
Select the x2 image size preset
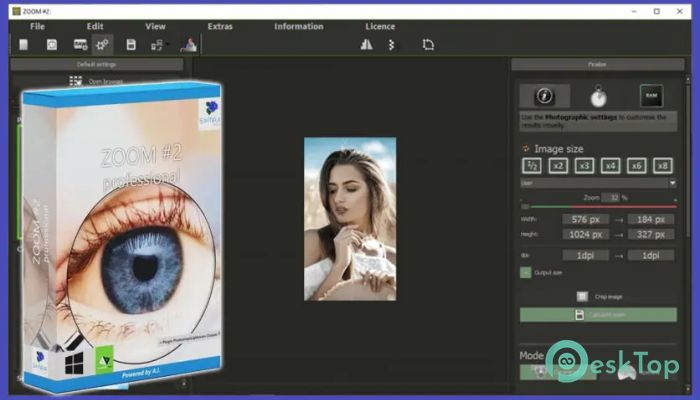click(558, 166)
